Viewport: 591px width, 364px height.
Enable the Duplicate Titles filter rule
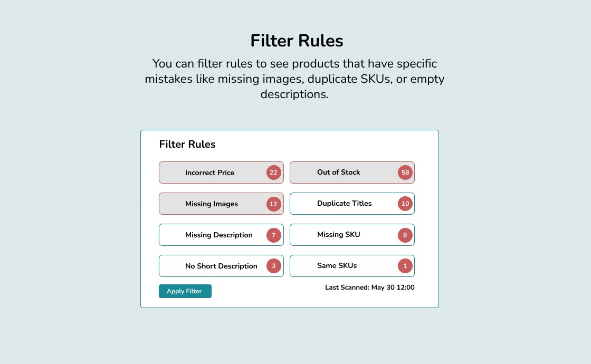(x=352, y=204)
